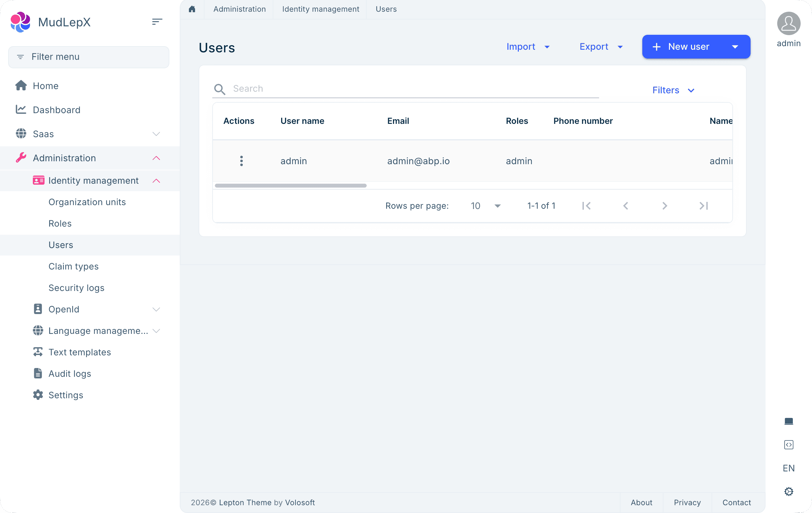Open the About footer link
This screenshot has height=513, width=812.
pyautogui.click(x=641, y=502)
